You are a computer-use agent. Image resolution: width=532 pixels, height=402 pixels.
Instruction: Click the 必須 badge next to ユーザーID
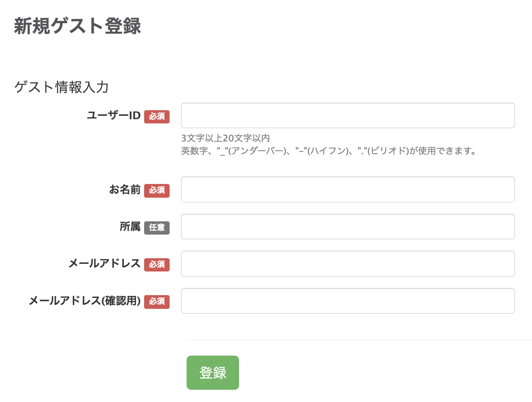(157, 117)
